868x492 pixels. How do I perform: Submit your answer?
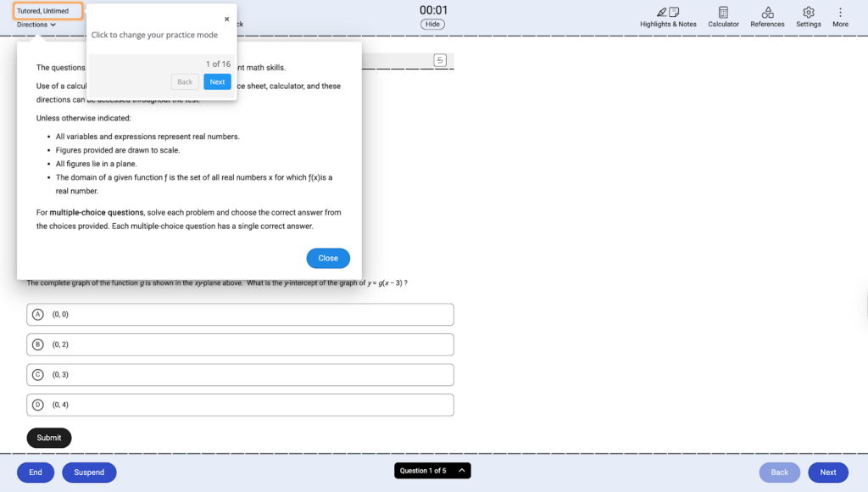tap(48, 438)
